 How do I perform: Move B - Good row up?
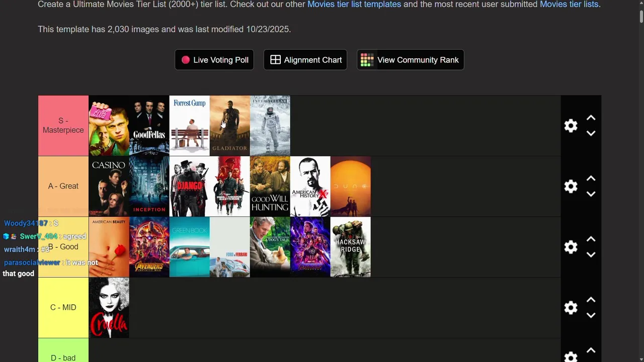coord(591,239)
